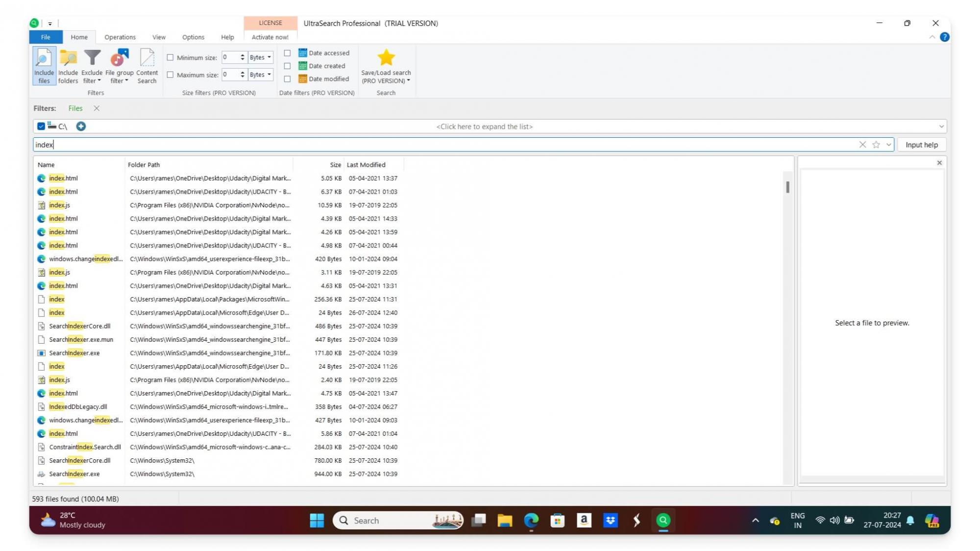Clear the search text with X icon

[x=862, y=145]
